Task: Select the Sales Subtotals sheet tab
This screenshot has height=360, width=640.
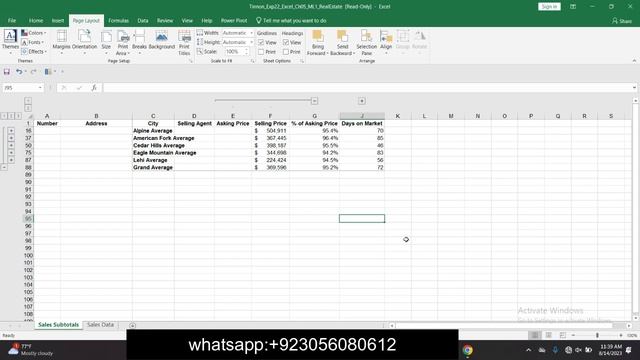Action: tap(58, 325)
